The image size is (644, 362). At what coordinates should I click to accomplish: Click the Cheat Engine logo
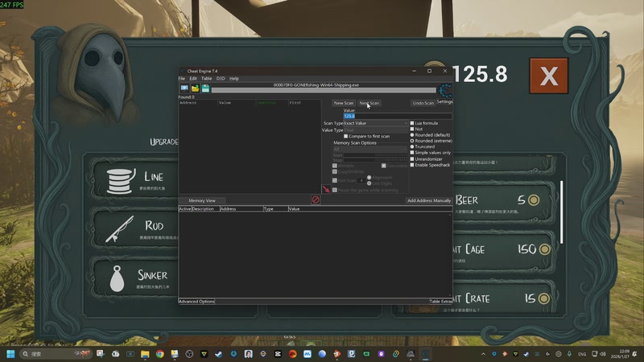(445, 91)
